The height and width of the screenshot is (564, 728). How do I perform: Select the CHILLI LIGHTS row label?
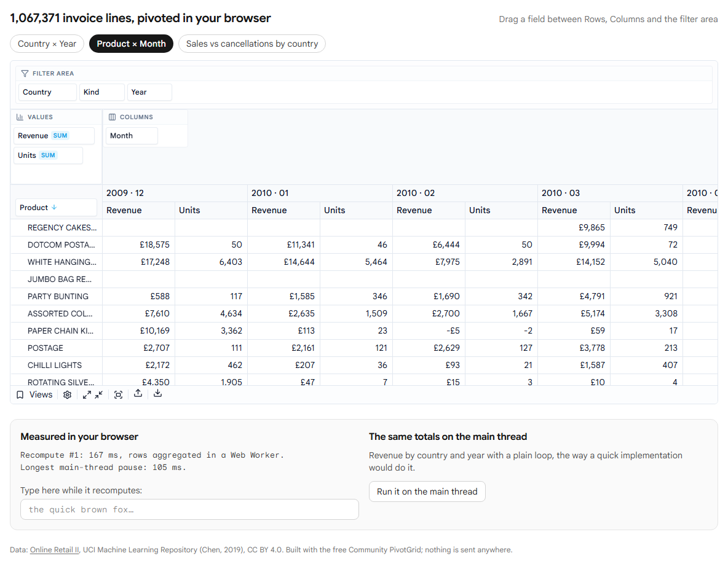pyautogui.click(x=55, y=365)
